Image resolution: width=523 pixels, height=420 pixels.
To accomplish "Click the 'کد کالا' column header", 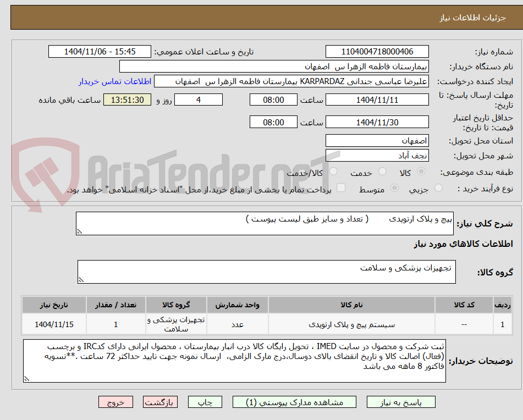I will tap(464, 305).
